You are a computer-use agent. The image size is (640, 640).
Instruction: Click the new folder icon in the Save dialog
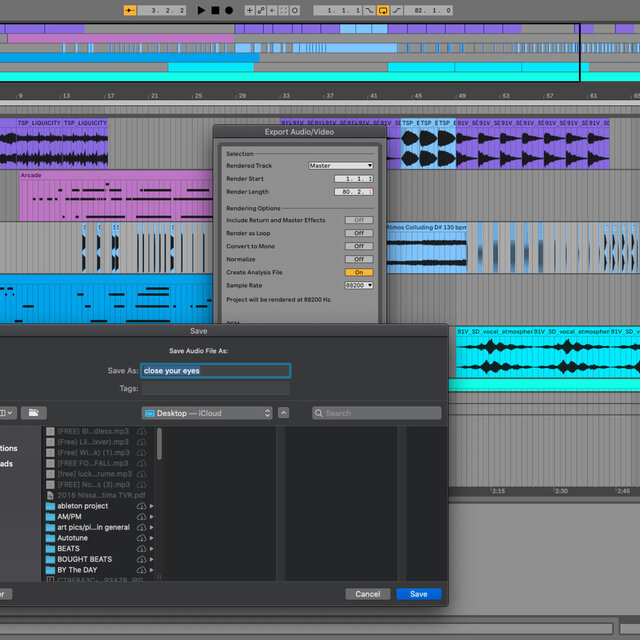34,413
